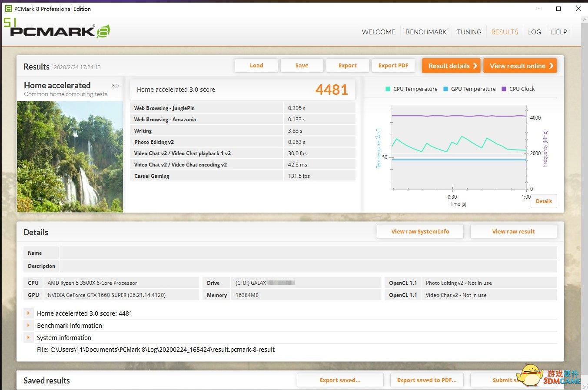Select Video Chat playback 1 v2 row
The image size is (588, 390).
243,153
